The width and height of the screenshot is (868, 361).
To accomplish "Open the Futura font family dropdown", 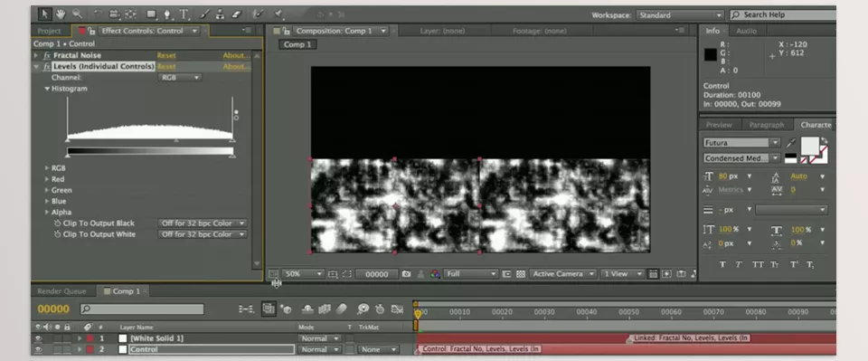I will pyautogui.click(x=741, y=143).
